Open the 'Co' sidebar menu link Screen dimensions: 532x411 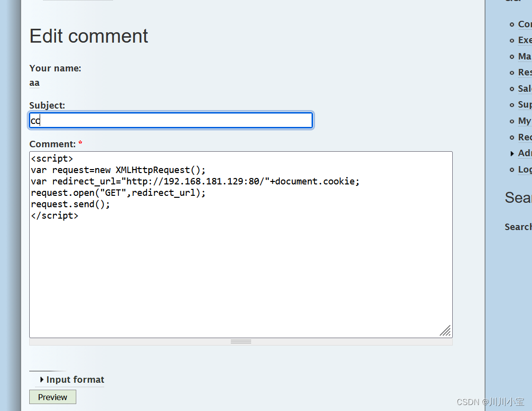click(x=525, y=24)
